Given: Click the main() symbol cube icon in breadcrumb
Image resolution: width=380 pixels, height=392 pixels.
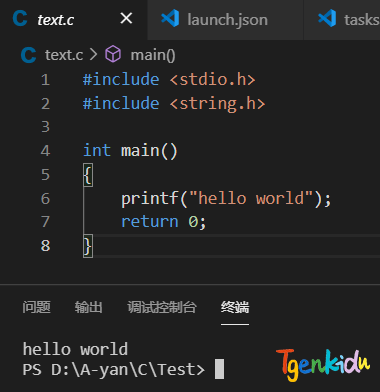Looking at the screenshot, I should (x=113, y=54).
